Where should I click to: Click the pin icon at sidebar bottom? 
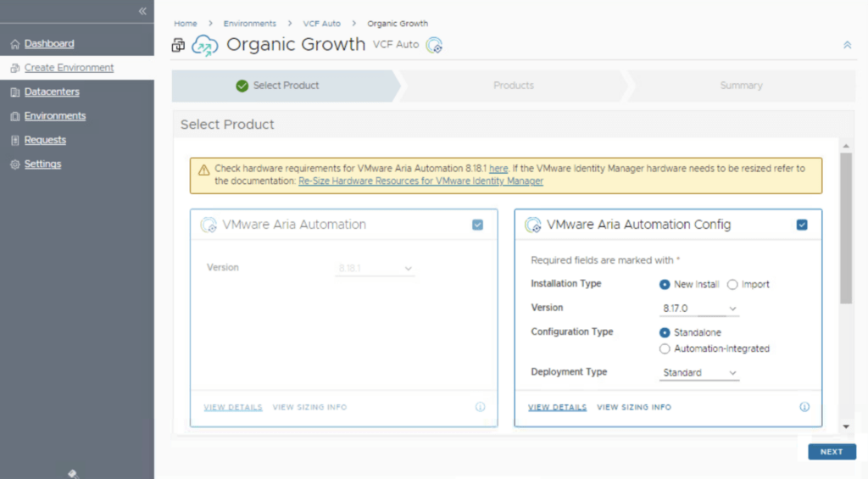[x=73, y=473]
